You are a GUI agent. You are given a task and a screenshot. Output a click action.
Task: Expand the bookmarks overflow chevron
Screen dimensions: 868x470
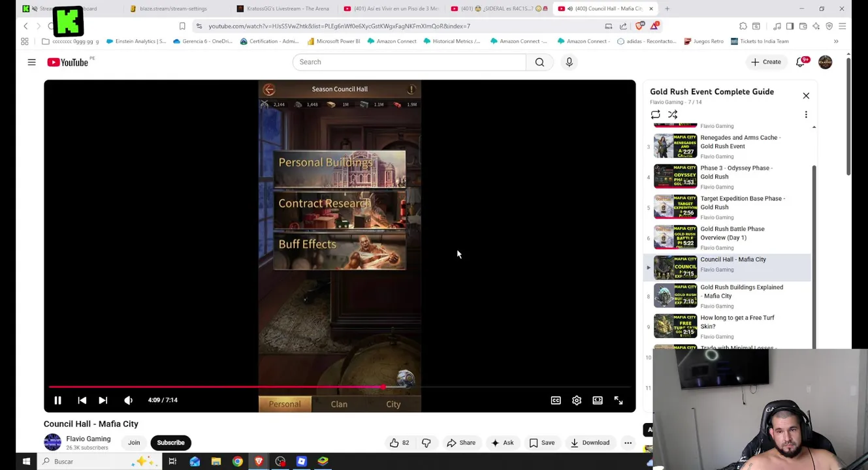point(835,41)
